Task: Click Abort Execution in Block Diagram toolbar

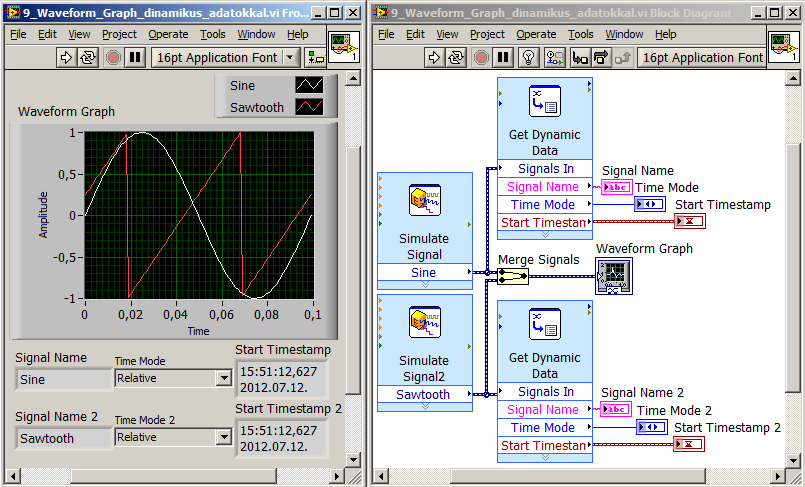Action: 481,57
